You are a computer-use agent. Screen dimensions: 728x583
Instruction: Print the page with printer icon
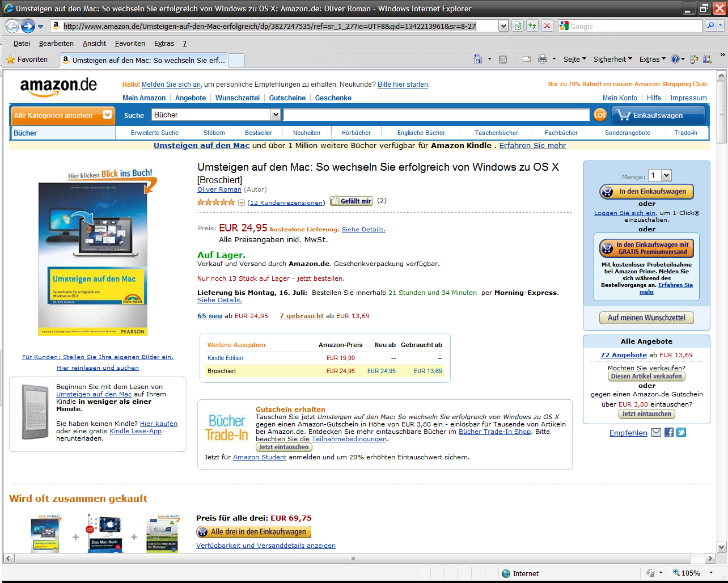pyautogui.click(x=543, y=59)
